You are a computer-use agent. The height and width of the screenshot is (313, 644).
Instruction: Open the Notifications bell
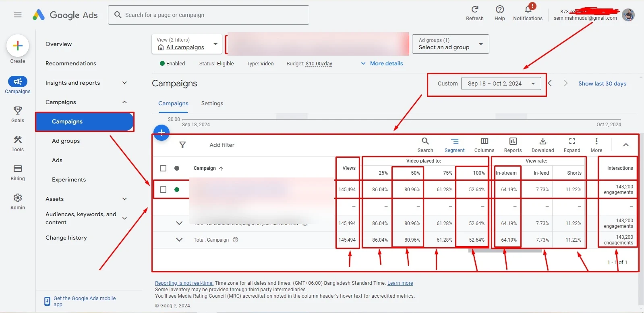coord(528,9)
